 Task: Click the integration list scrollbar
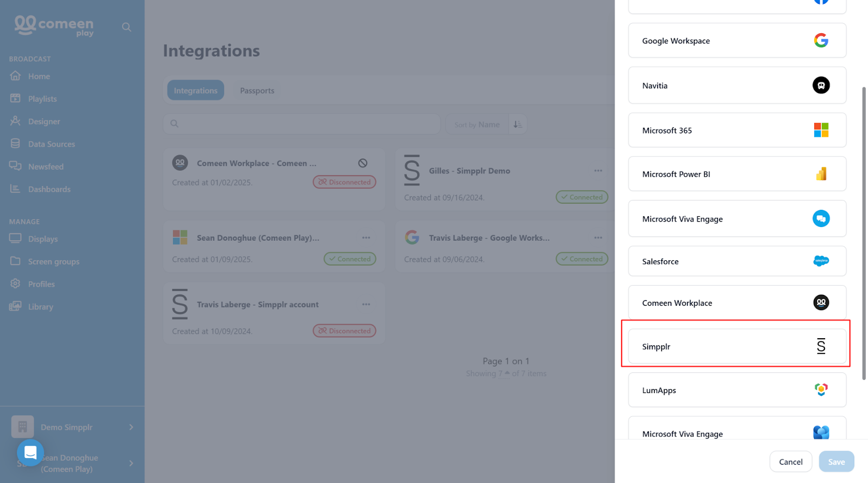click(x=864, y=233)
